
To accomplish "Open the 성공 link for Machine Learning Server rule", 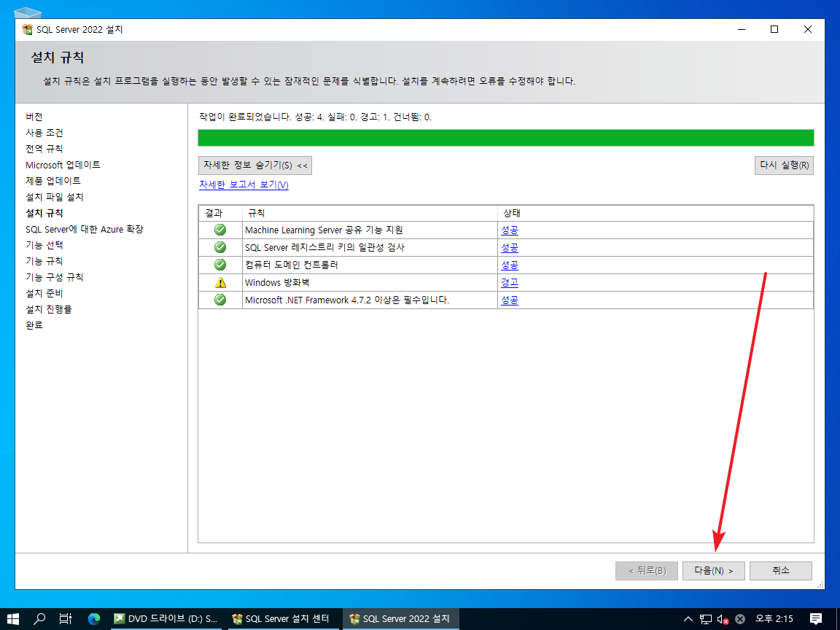I will pos(510,230).
